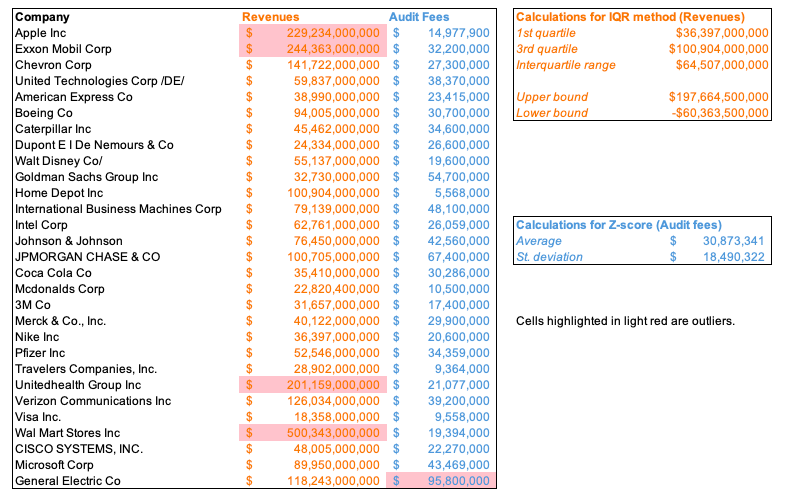Viewport: 785px width, 501px height.
Task: Click Microsoft Corp audit fee 43,469,000
Action: 458,465
